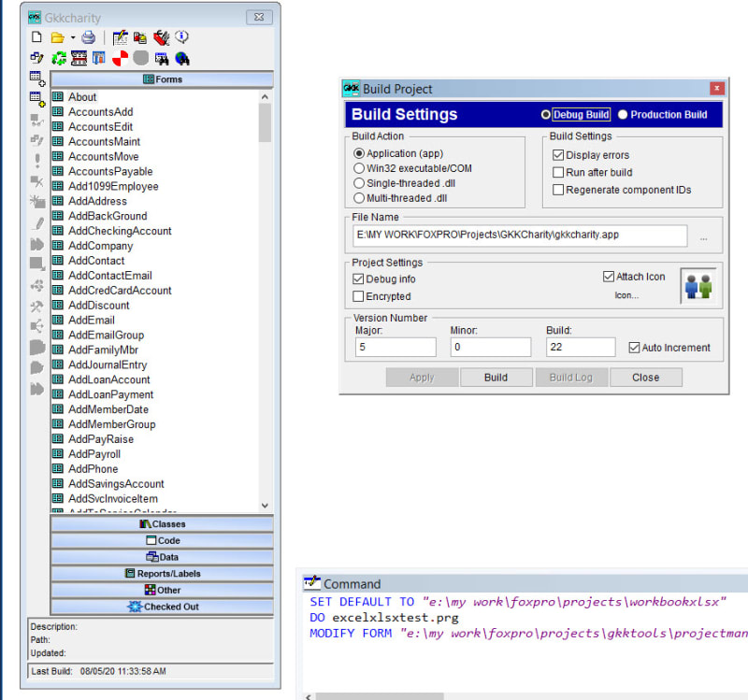Switch to the Other tab
Viewport: 748px width, 700px height.
click(x=162, y=591)
